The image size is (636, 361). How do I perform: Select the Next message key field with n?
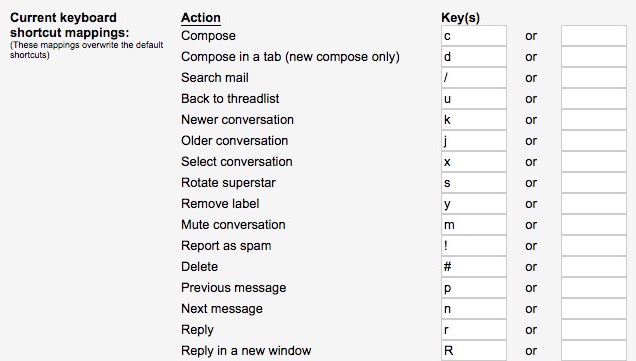pos(474,309)
